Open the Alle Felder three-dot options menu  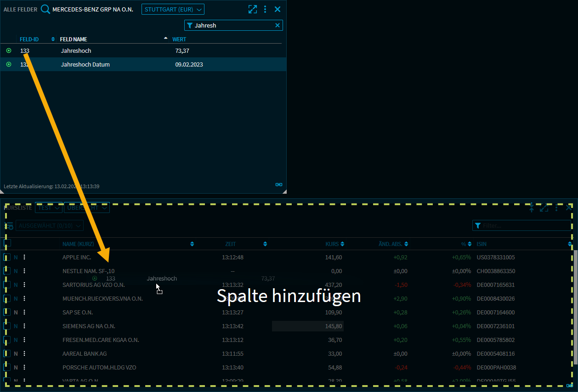coord(265,9)
